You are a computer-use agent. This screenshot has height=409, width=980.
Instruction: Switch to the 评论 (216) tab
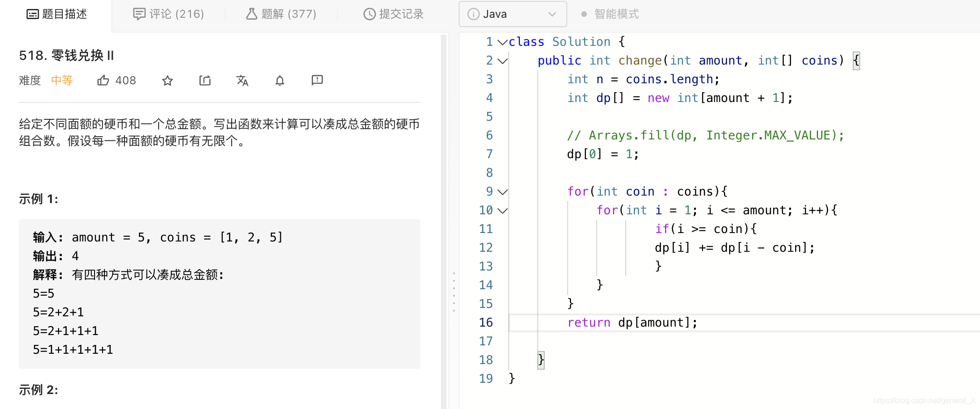pos(168,14)
